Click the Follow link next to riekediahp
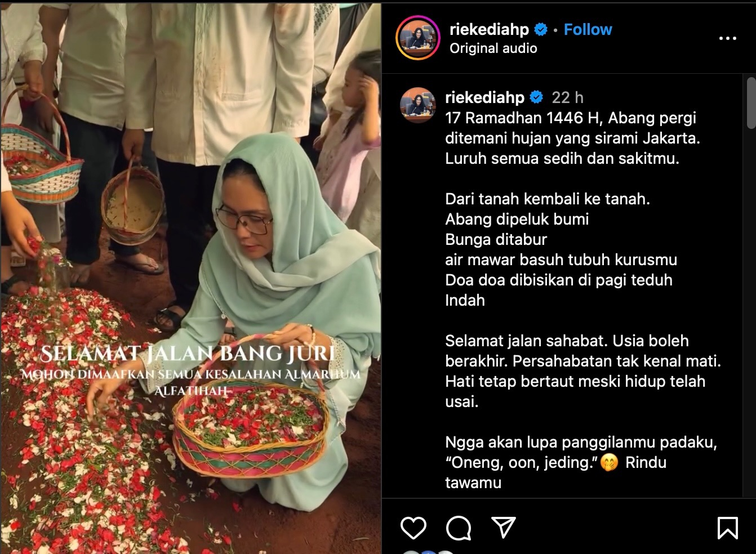 coord(588,29)
